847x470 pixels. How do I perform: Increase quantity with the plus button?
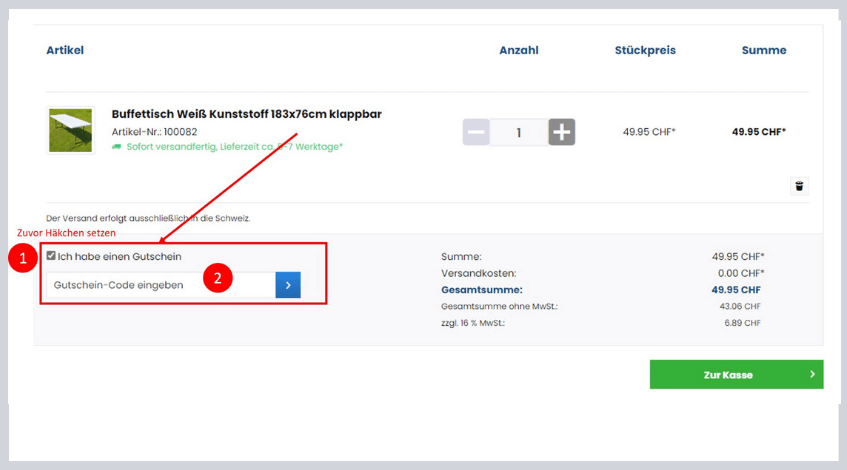pyautogui.click(x=562, y=132)
